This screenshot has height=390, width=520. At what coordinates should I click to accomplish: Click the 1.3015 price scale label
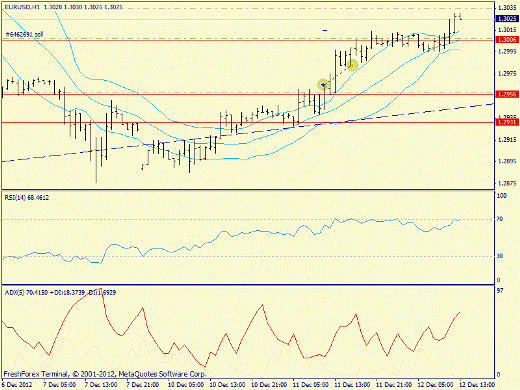point(508,30)
